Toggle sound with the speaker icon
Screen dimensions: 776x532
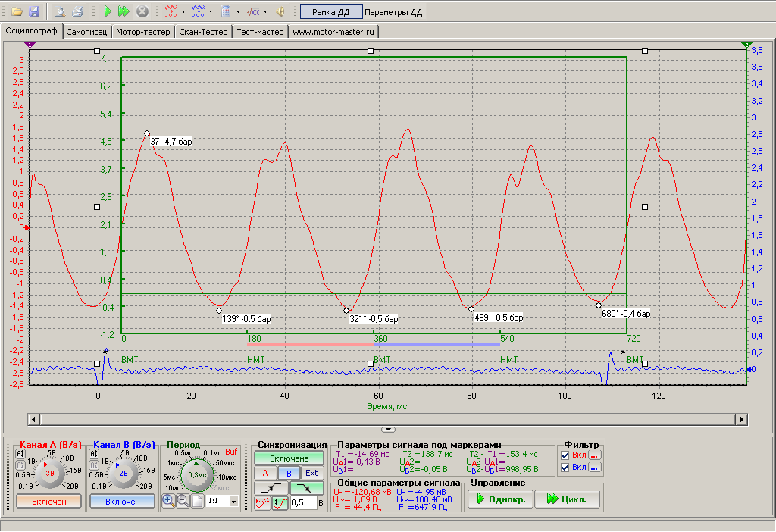pos(280,11)
